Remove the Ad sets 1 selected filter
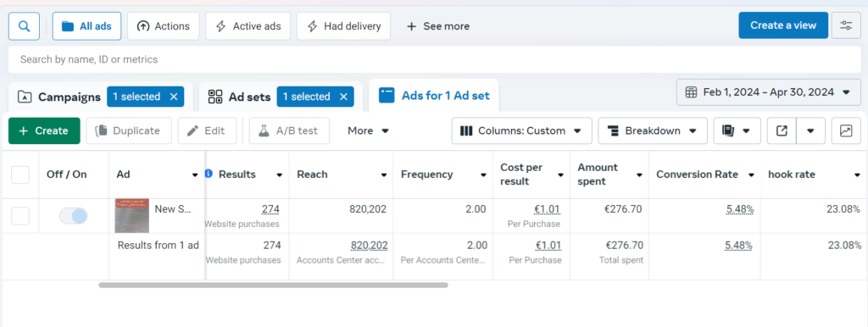The width and height of the screenshot is (868, 327). click(x=343, y=97)
